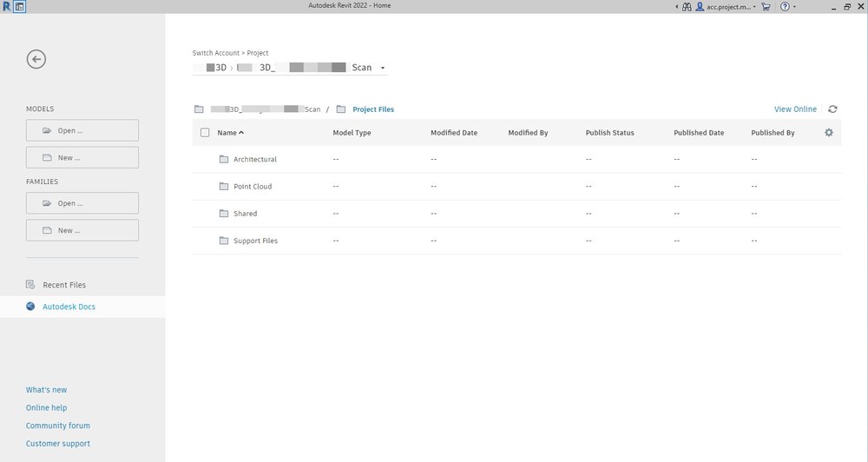This screenshot has height=462, width=868.
Task: Toggle the select-all checkbox in table header
Action: pos(205,132)
